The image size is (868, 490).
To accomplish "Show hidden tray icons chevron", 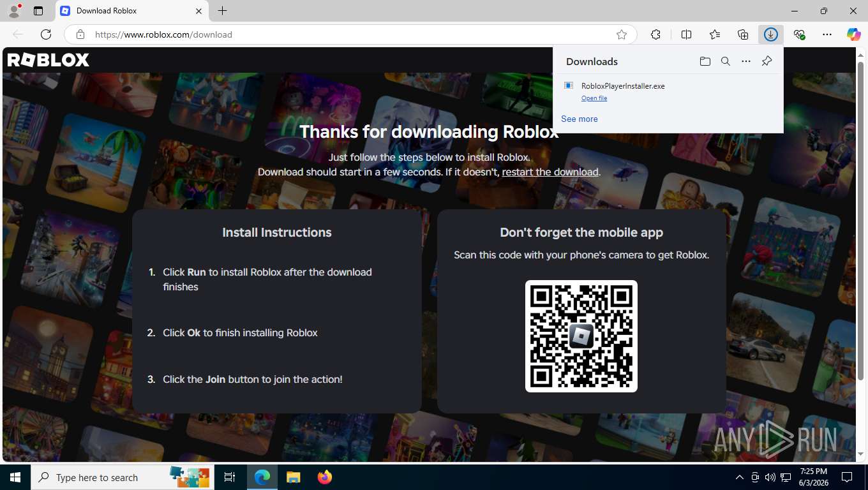I will (740, 477).
